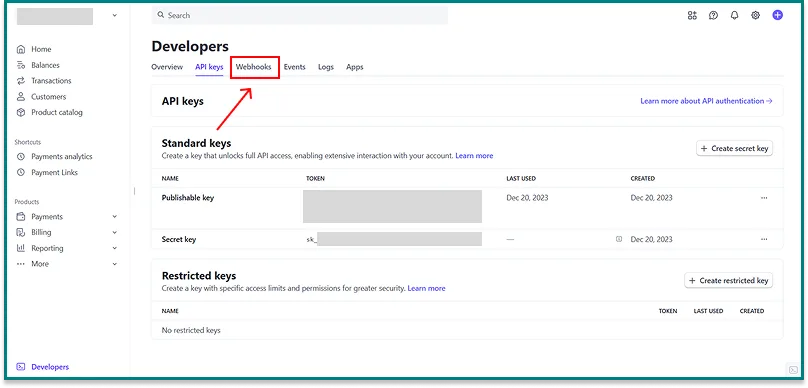Switch to the Overview tab

point(167,67)
